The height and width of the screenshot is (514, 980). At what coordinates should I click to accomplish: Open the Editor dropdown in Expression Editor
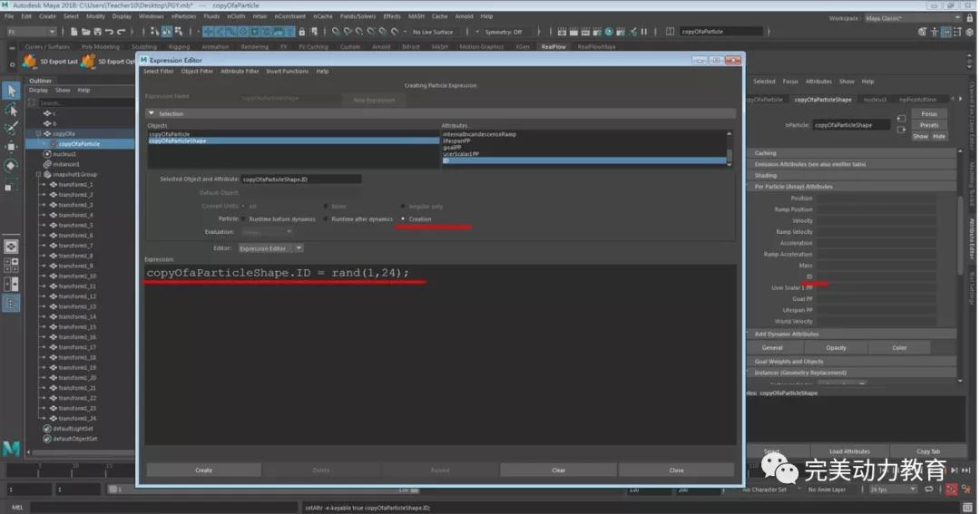tap(270, 247)
